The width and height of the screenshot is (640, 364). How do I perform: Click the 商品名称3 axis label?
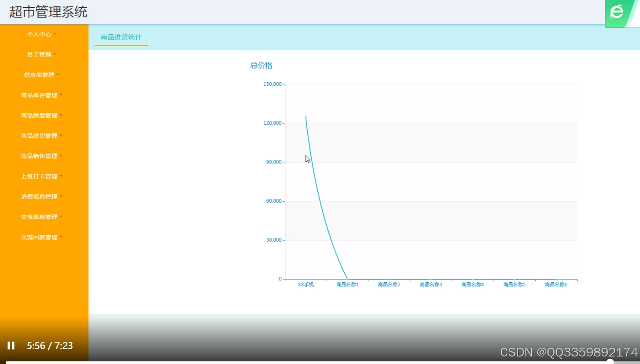[431, 284]
